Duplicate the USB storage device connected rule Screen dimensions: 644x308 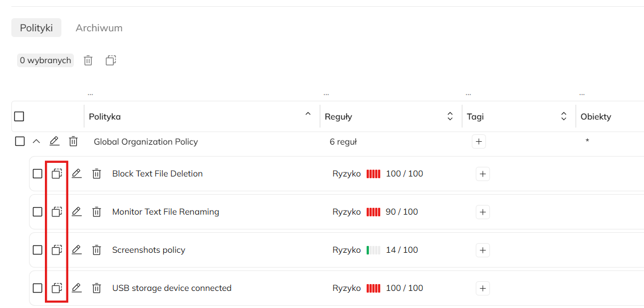[56, 288]
